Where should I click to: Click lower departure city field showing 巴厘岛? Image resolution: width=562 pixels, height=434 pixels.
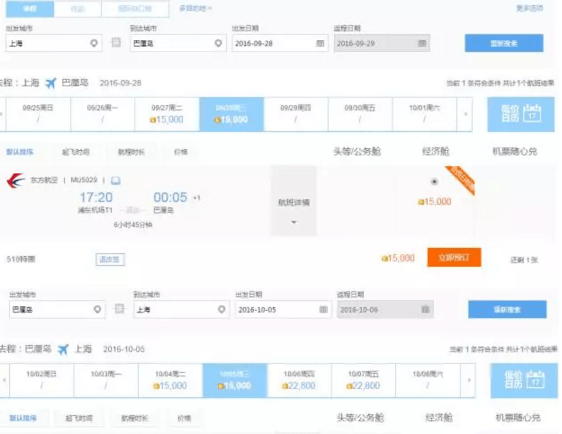(57, 309)
